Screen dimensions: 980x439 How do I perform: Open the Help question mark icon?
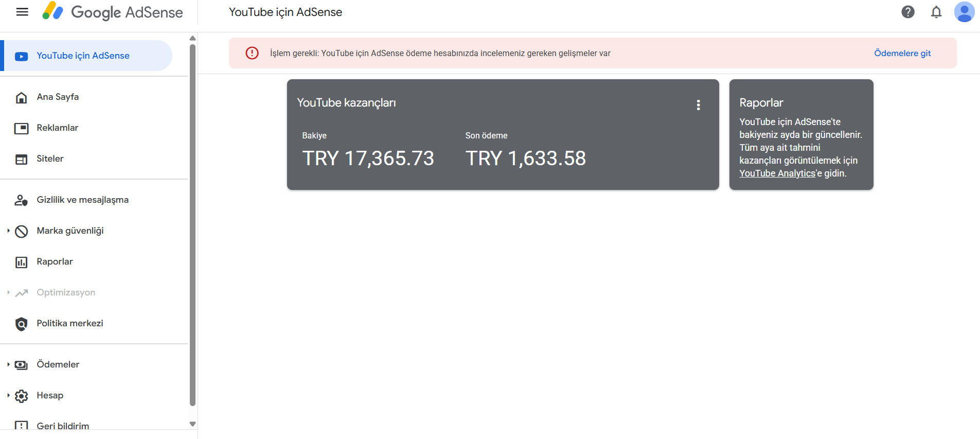click(908, 12)
